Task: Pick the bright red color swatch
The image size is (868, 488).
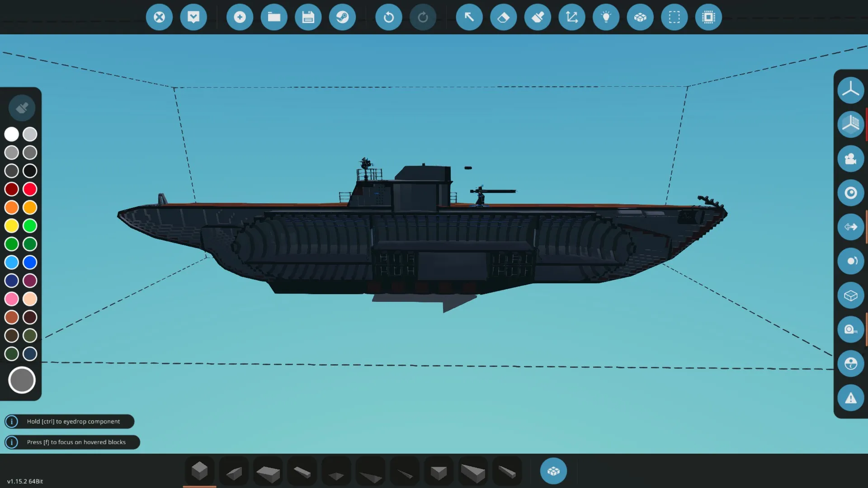Action: coord(30,189)
